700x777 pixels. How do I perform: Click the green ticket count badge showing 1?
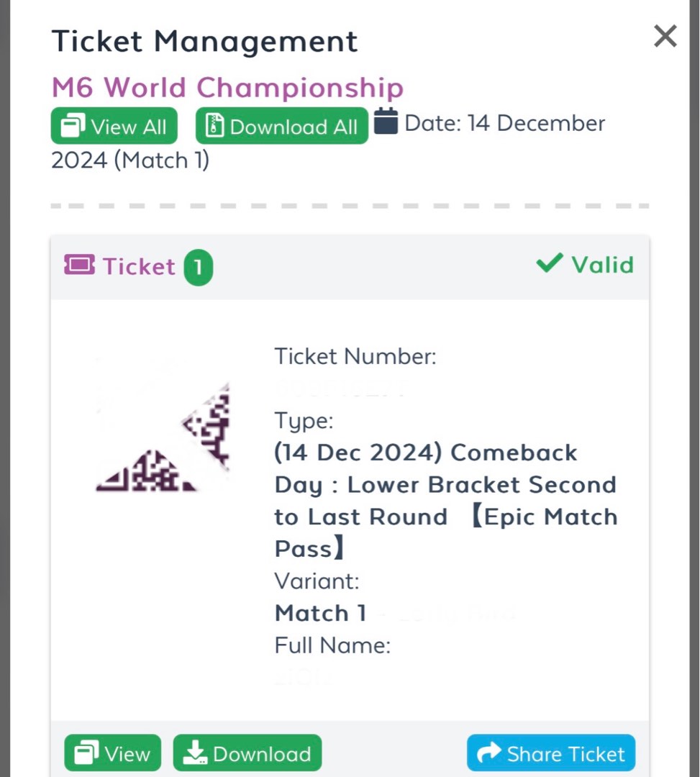pyautogui.click(x=199, y=266)
